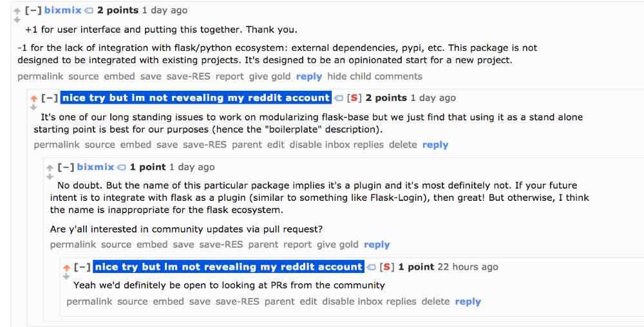The width and height of the screenshot is (644, 327).
Task: Open permalink of the top comment
Action: pyautogui.click(x=40, y=77)
